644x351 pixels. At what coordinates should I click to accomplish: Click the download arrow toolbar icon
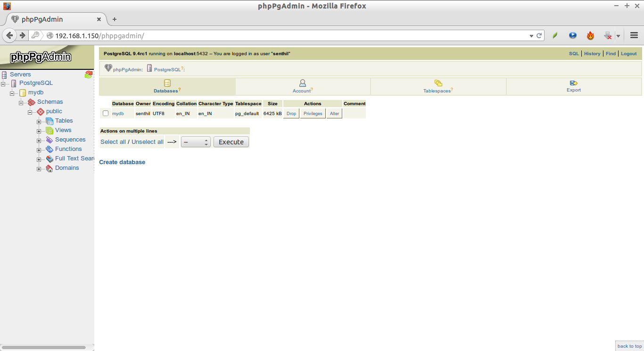point(608,35)
